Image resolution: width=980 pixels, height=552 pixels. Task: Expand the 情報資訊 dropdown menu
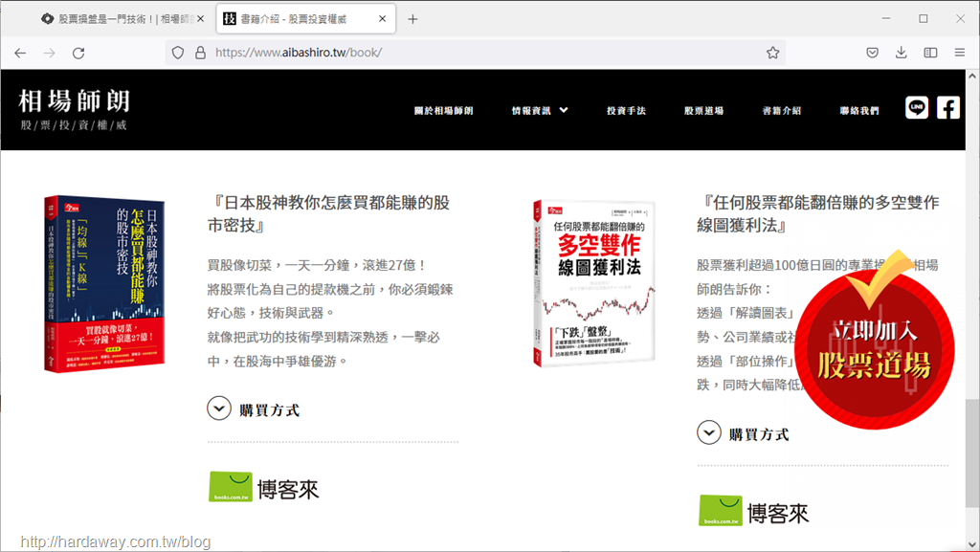click(540, 111)
